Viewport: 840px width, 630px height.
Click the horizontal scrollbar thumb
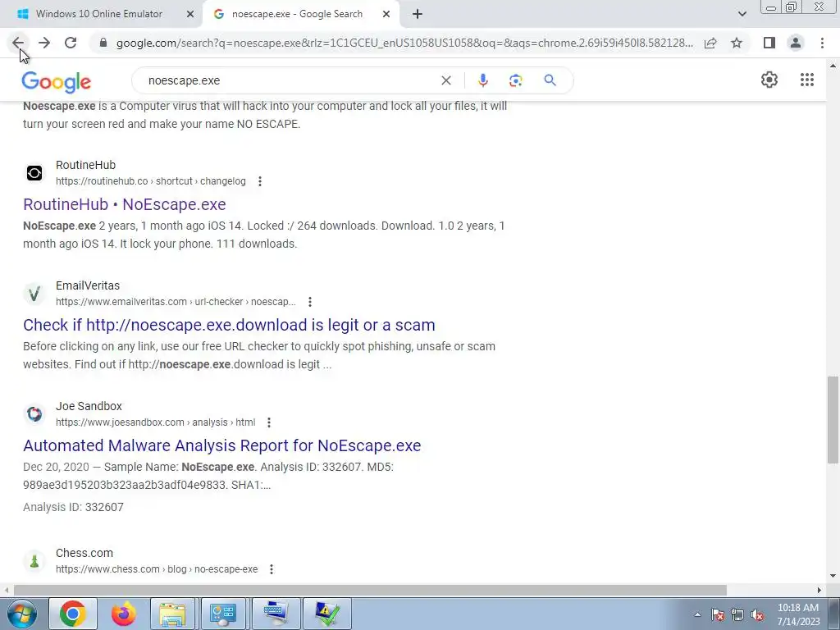pos(370,590)
